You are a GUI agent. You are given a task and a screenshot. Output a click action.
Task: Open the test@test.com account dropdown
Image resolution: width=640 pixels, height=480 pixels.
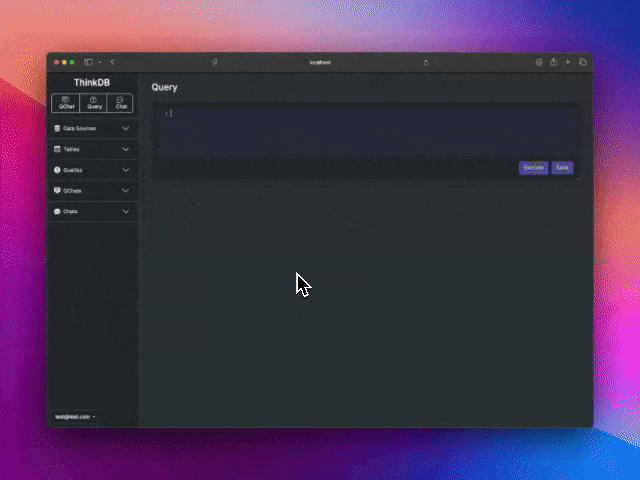pyautogui.click(x=75, y=417)
